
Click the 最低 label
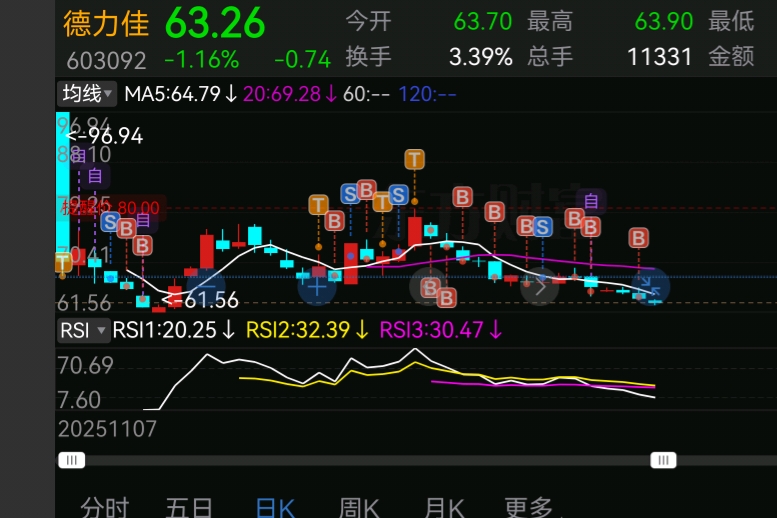731,22
